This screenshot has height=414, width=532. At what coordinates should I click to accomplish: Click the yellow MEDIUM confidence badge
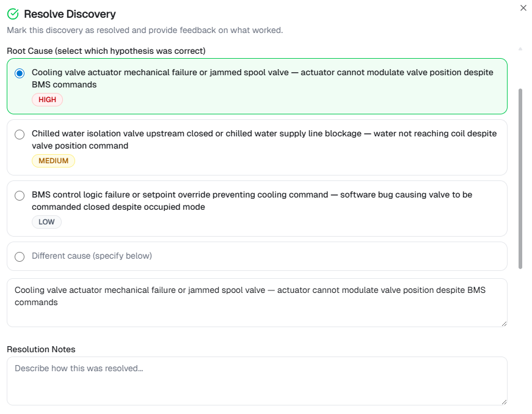(53, 161)
